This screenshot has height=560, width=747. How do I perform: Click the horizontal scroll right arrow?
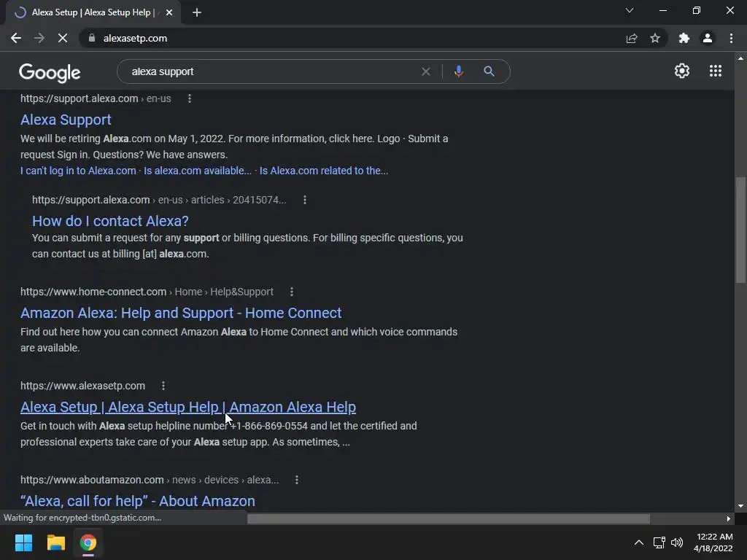tap(729, 518)
